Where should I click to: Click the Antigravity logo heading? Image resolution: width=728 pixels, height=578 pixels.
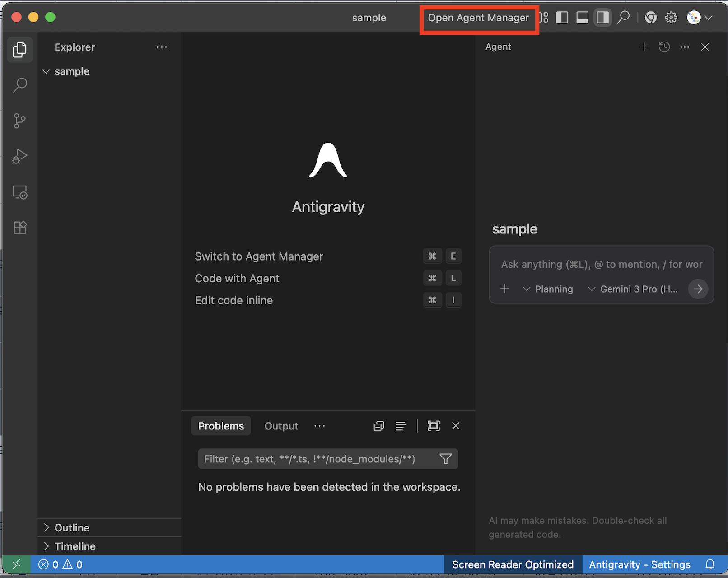point(328,207)
